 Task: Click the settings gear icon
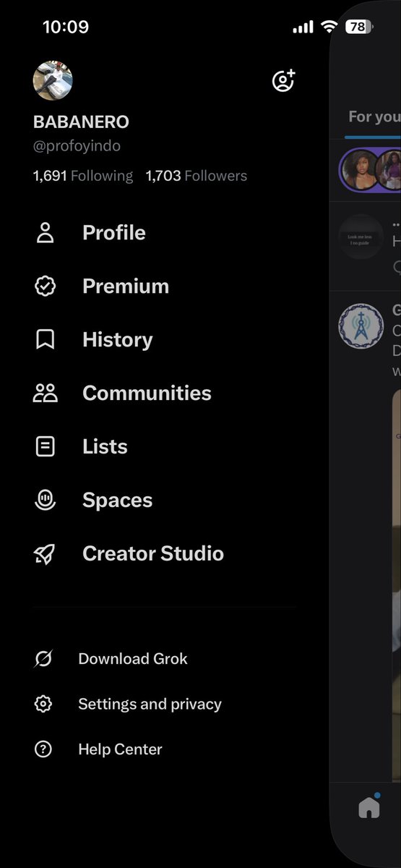(43, 704)
